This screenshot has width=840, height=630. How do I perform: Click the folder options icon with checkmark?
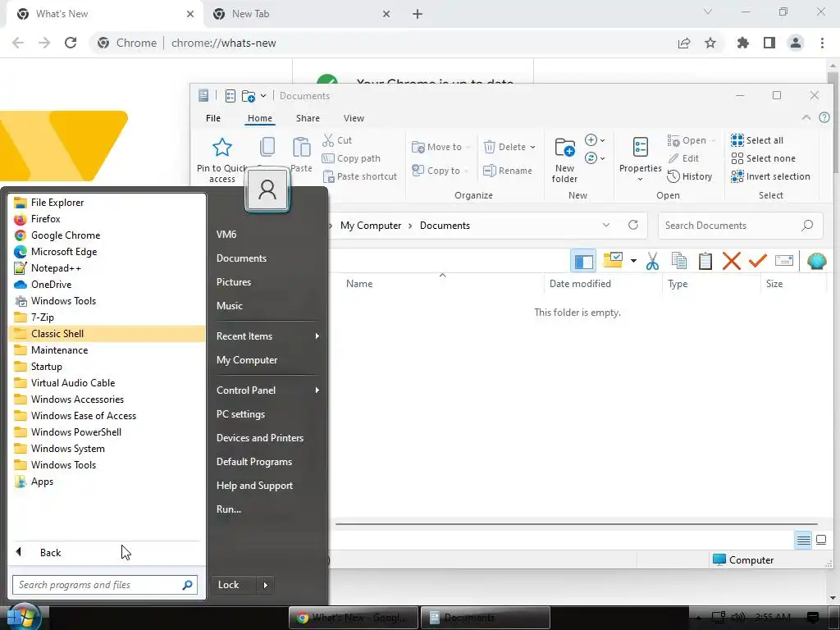[613, 260]
